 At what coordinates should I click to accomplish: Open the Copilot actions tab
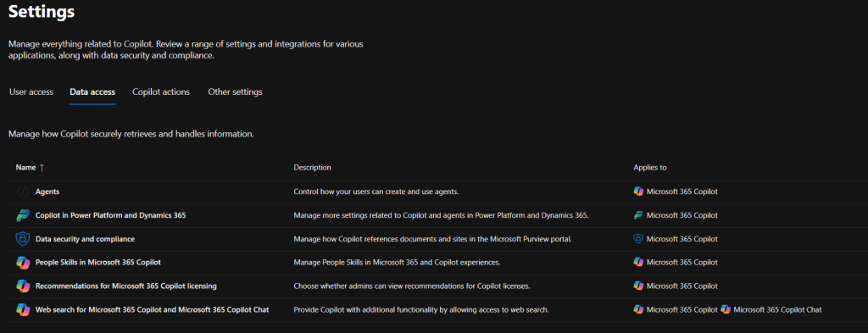pyautogui.click(x=161, y=92)
